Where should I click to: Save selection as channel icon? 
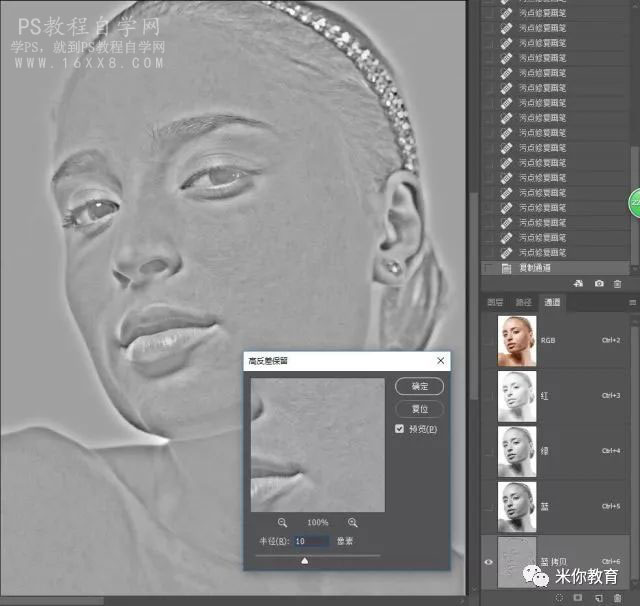578,598
